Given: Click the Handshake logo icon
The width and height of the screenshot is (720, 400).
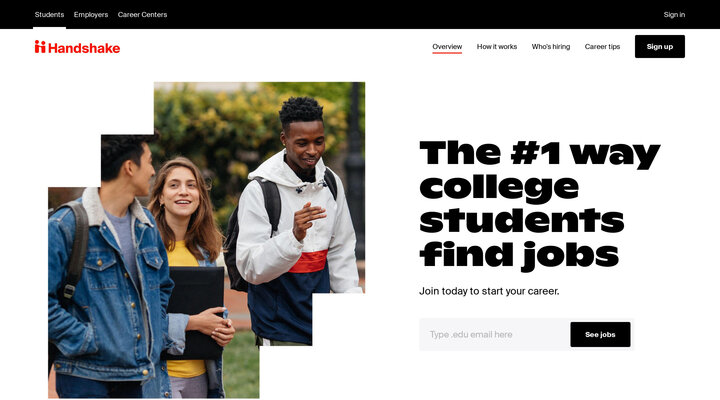Looking at the screenshot, I should tap(40, 47).
